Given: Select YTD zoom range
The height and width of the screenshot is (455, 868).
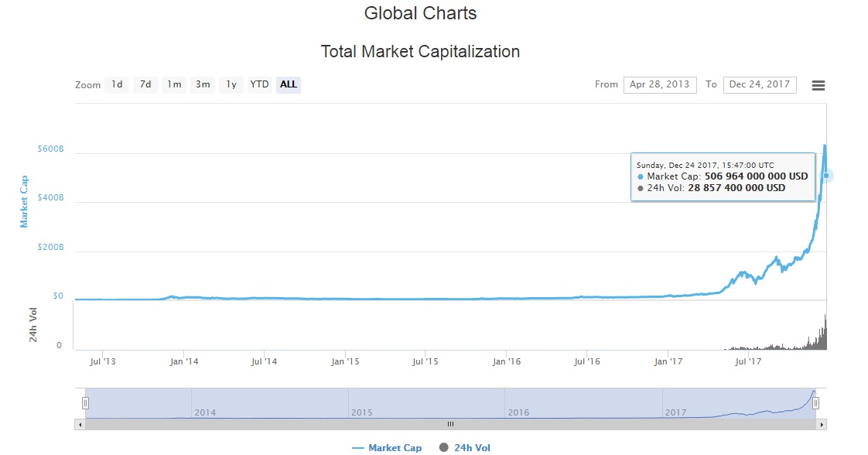Looking at the screenshot, I should click(x=259, y=84).
